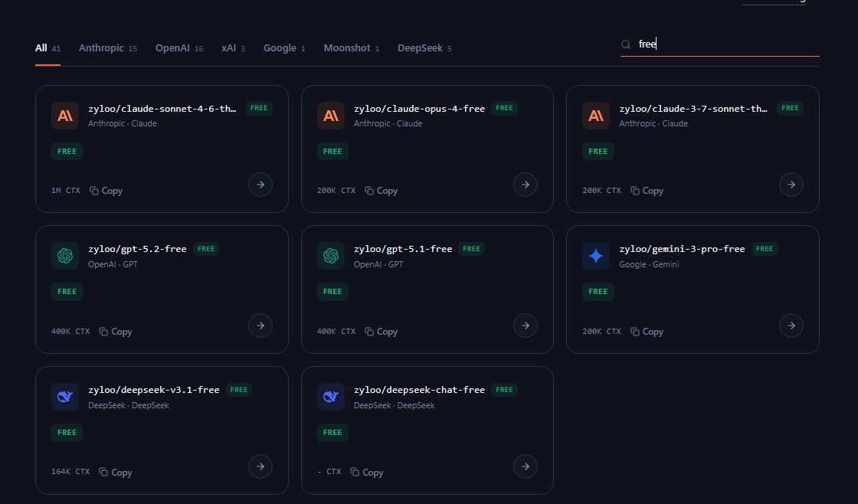Copy the zyloo/deepseek-v3.1-free model name

coord(116,473)
